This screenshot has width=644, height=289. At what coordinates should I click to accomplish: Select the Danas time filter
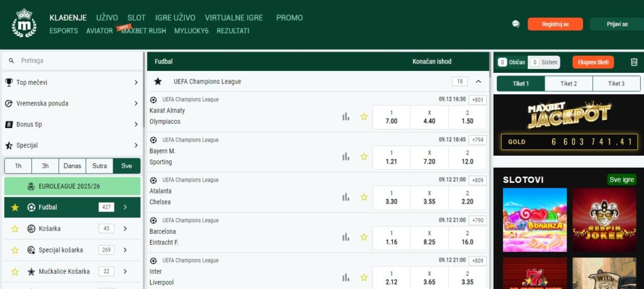pyautogui.click(x=72, y=166)
